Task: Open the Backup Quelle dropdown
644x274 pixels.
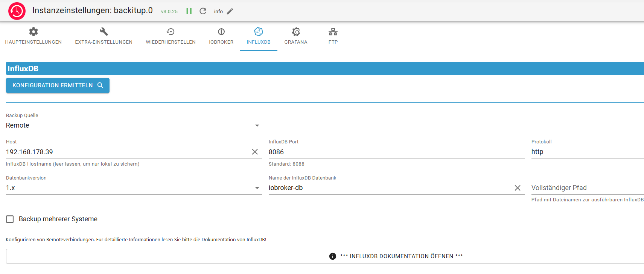Action: 134,125
